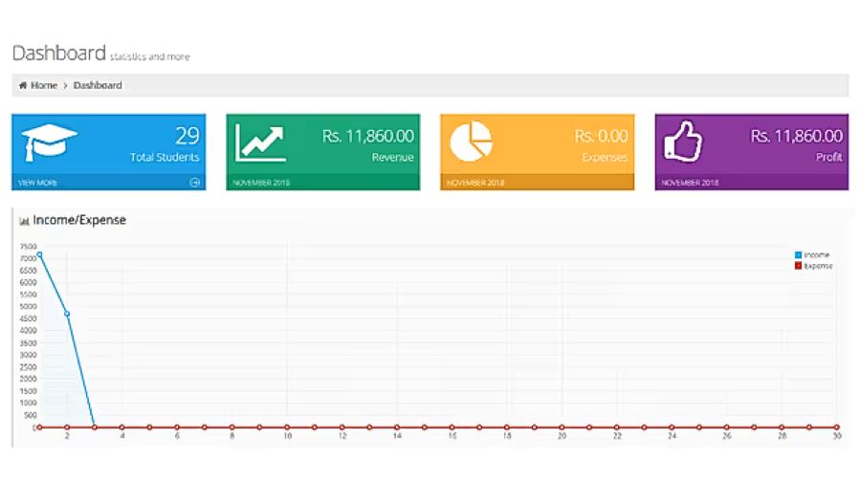Select the Dashboard breadcrumb item
This screenshot has width=861, height=504.
(98, 85)
